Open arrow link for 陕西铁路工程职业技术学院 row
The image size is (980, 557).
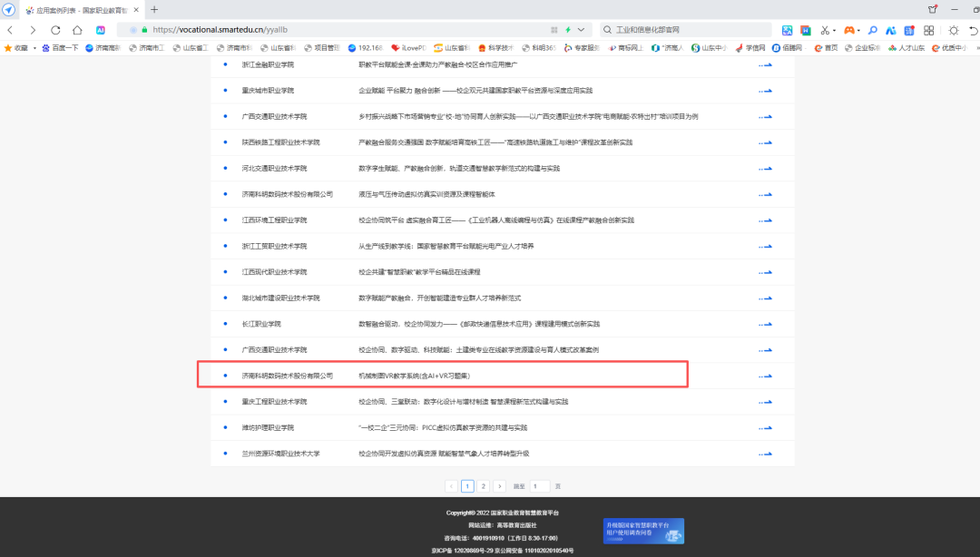(x=766, y=142)
